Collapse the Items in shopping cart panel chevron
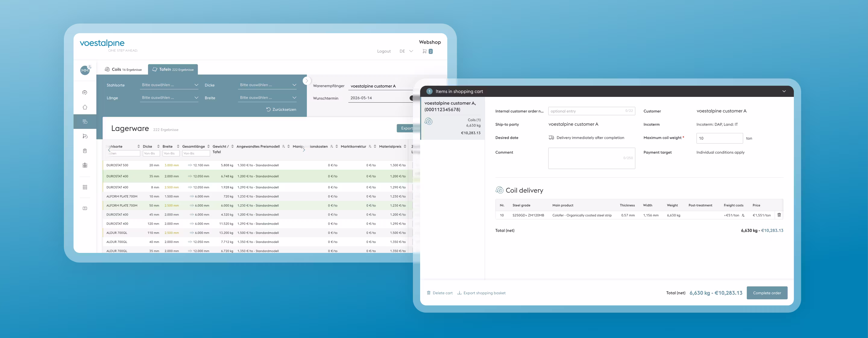868x338 pixels. (784, 91)
